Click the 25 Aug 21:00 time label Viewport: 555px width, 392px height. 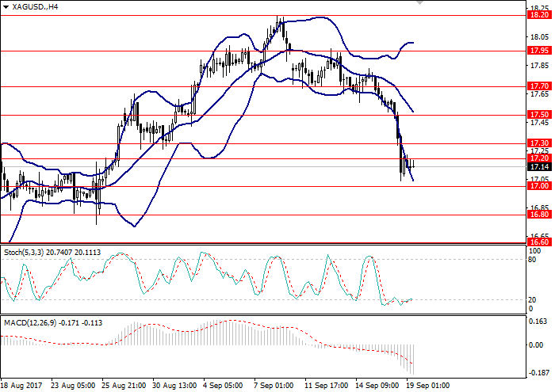(124, 386)
